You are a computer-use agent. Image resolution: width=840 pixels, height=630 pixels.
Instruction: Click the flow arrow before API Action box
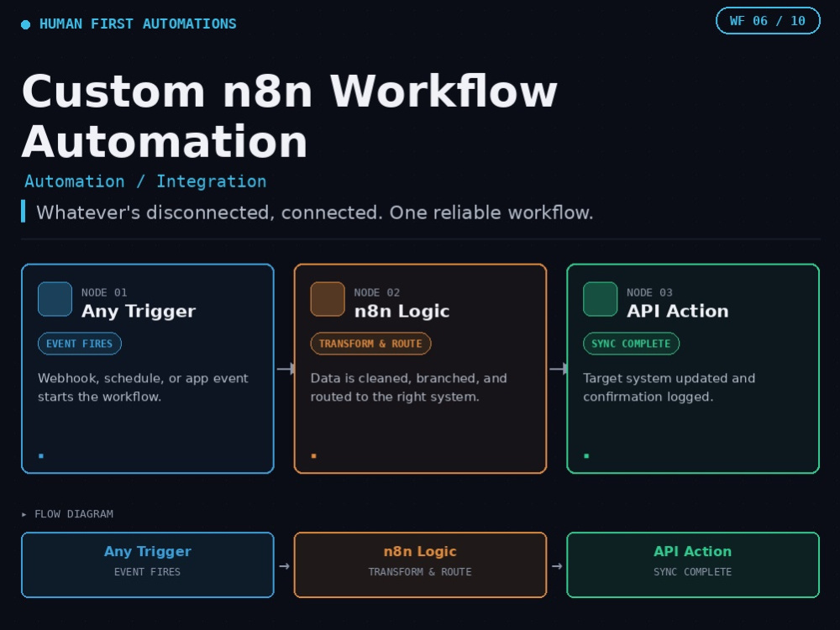click(557, 566)
